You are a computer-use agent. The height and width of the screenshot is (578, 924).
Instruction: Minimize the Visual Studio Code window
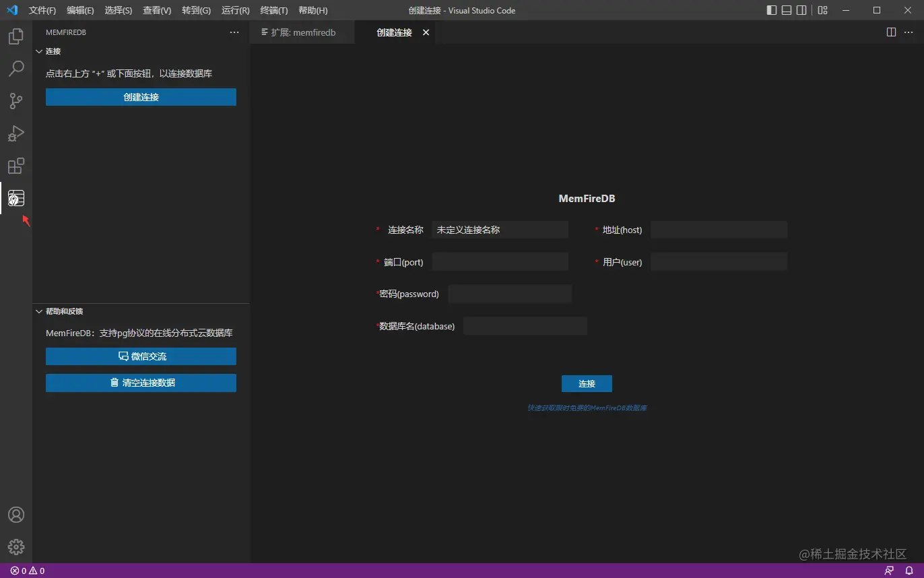pos(847,10)
